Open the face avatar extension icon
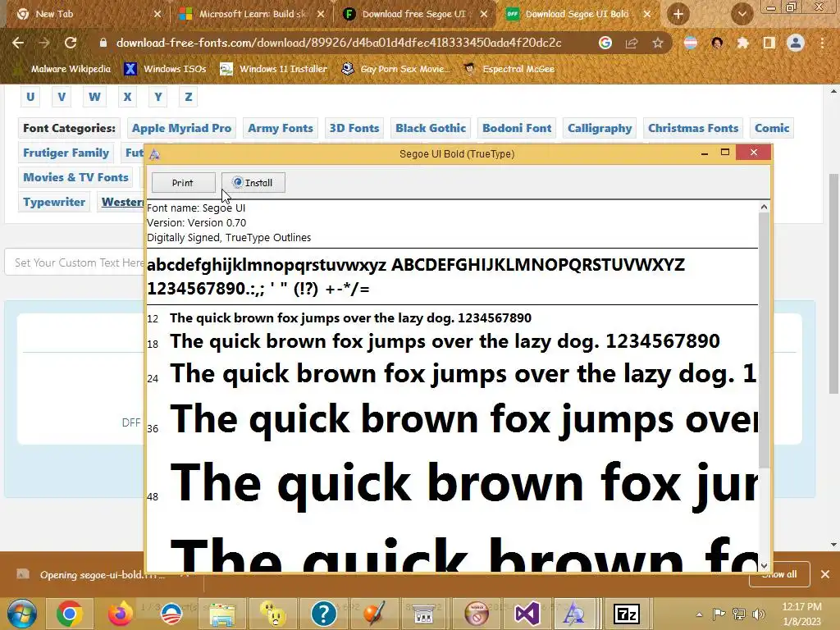Viewport: 840px width, 630px height. point(717,43)
